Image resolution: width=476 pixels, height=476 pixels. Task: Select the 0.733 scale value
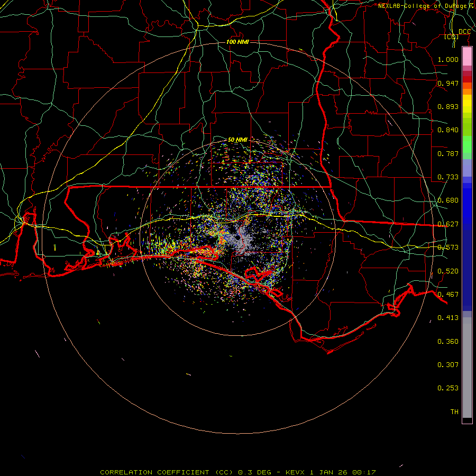tap(448, 177)
